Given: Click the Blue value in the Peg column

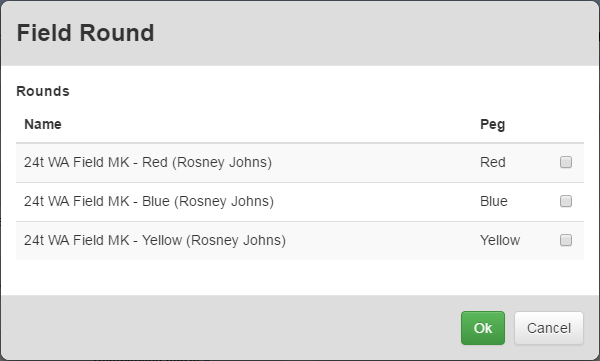Looking at the screenshot, I should [x=494, y=201].
